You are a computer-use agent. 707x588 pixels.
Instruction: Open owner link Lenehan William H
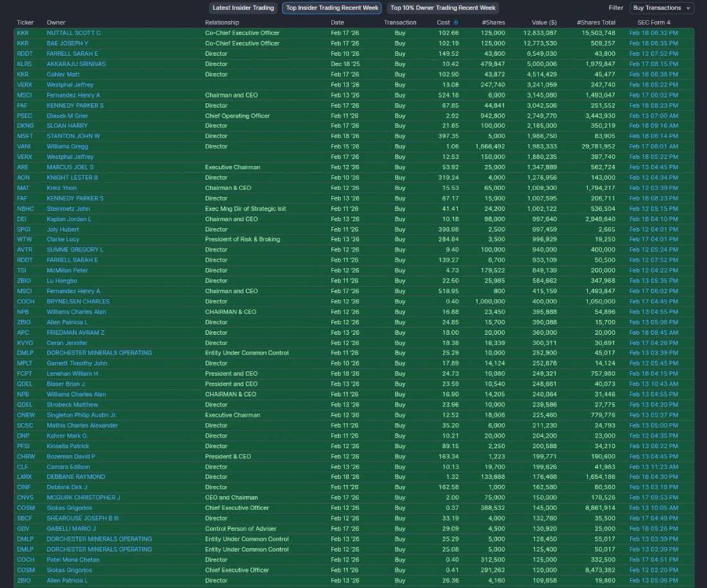(72, 374)
